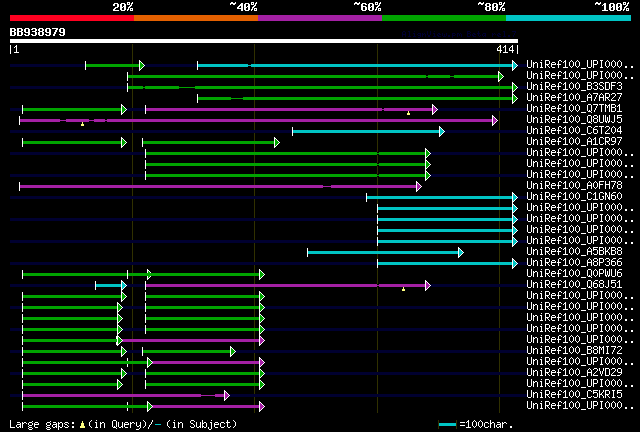Screen dimensions: 640x432
Task: Click the yellow gap marker in the Q68J51 row
Action: (403, 289)
